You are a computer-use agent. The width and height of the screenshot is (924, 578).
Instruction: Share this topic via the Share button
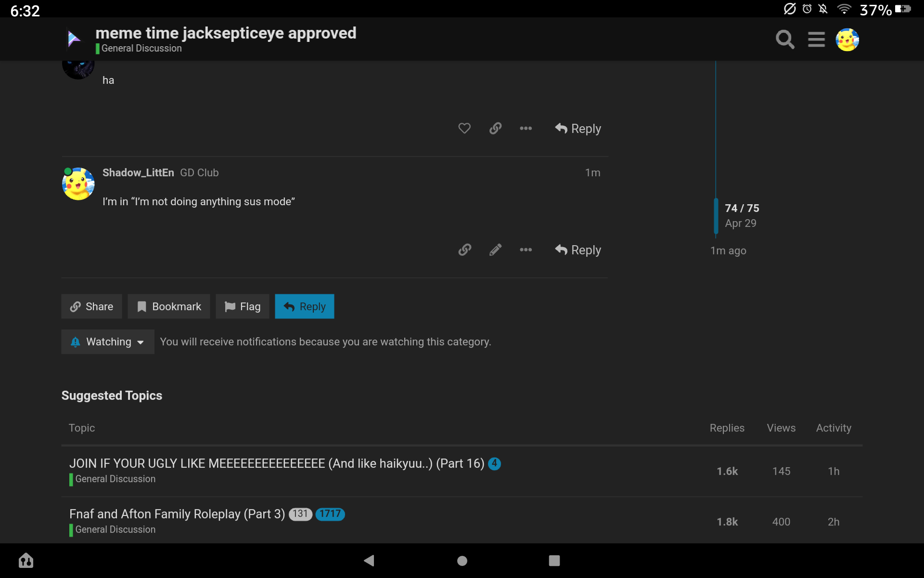pyautogui.click(x=91, y=306)
